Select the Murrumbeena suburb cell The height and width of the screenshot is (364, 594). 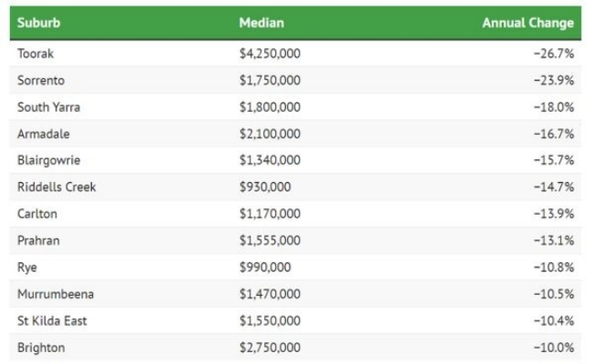(x=55, y=294)
